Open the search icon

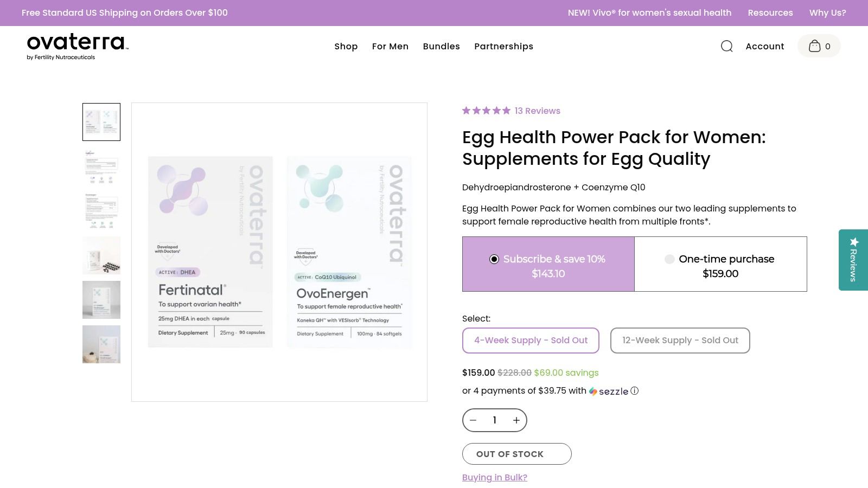(x=727, y=46)
